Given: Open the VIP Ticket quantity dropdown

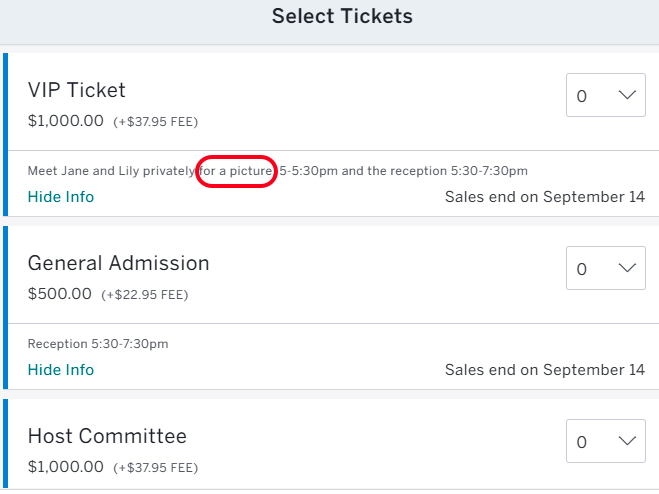Looking at the screenshot, I should click(606, 96).
